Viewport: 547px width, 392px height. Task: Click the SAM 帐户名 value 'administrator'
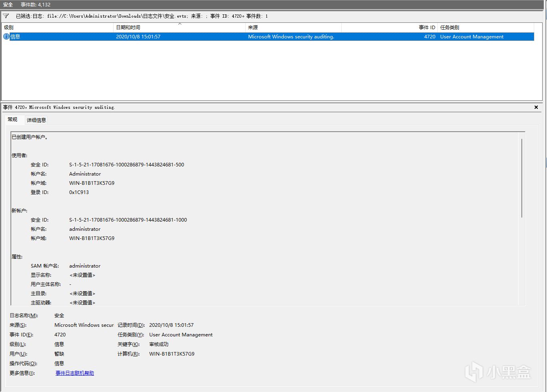coord(85,266)
